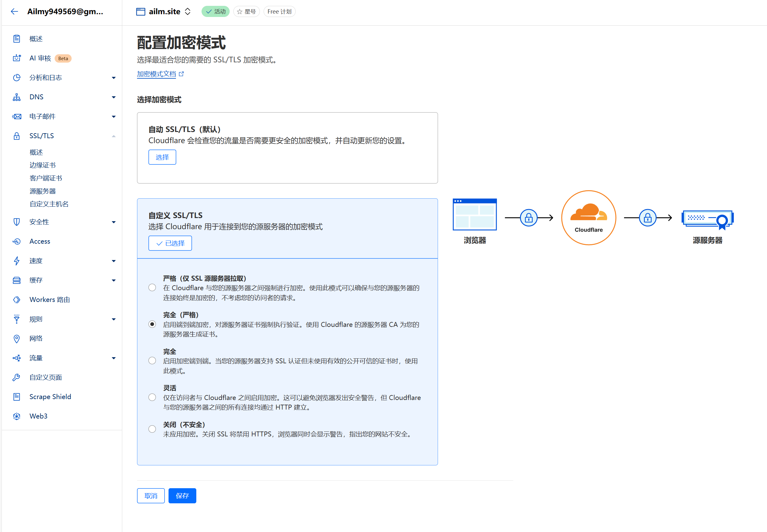Select the 关闭 (不安全) radio button
Image resolution: width=767 pixels, height=532 pixels.
152,429
